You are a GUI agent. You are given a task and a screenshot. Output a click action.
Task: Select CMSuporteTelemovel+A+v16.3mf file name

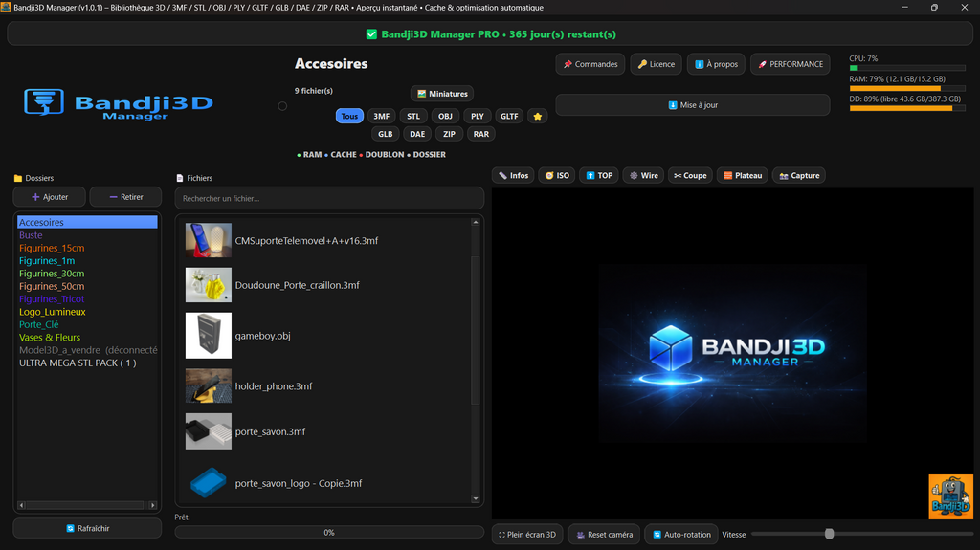306,241
